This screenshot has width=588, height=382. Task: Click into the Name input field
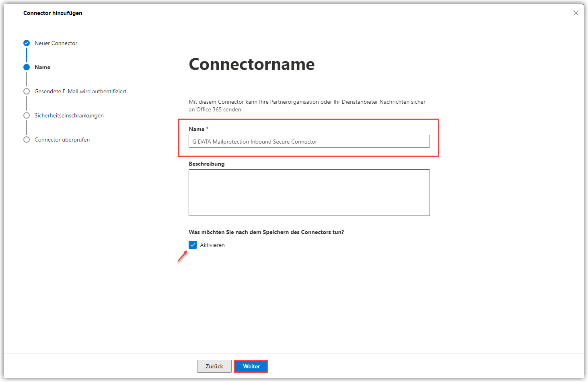click(309, 141)
